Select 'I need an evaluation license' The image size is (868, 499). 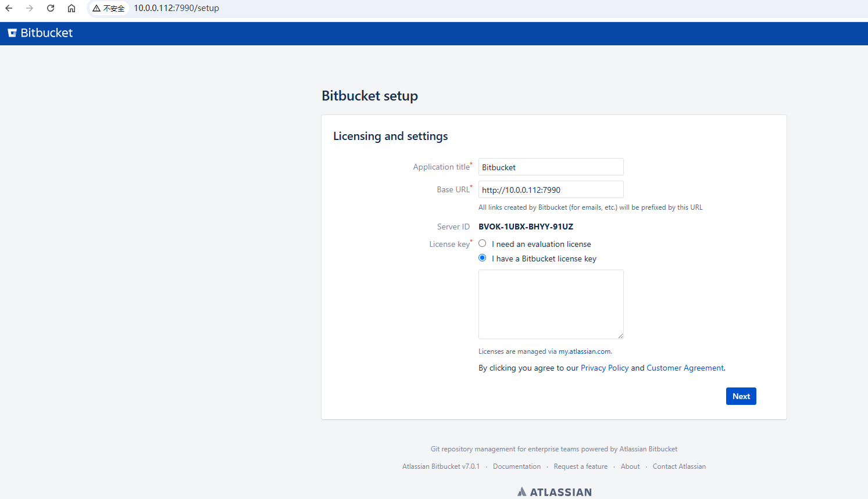(483, 243)
